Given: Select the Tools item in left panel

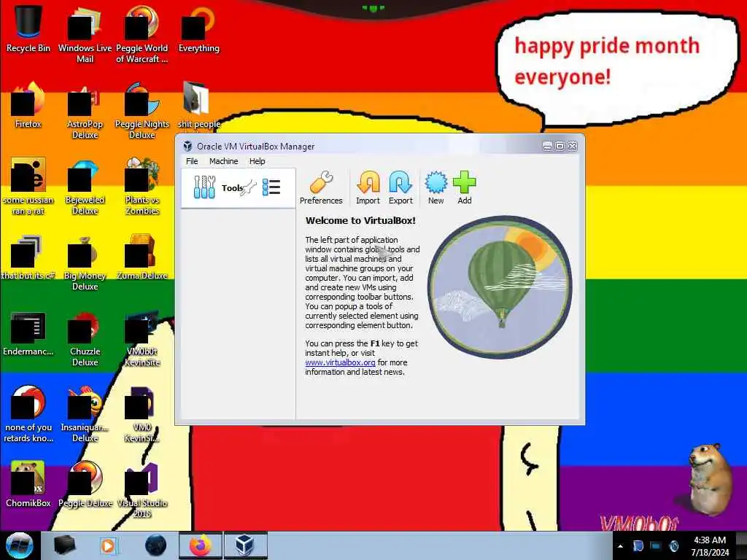Looking at the screenshot, I should [239, 187].
